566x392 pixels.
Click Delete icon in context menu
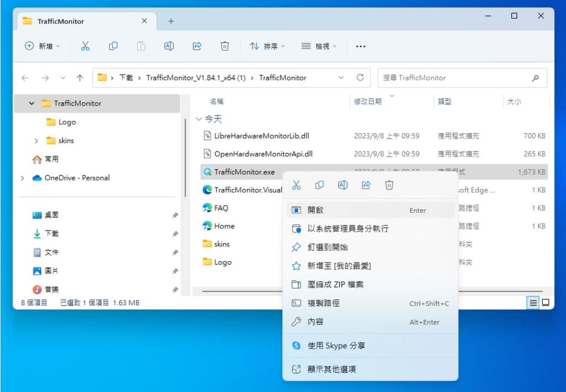(x=389, y=185)
